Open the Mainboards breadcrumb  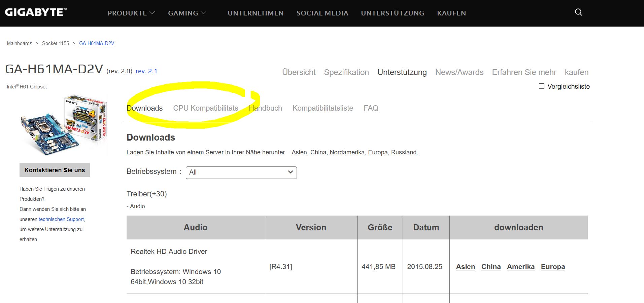(20, 43)
